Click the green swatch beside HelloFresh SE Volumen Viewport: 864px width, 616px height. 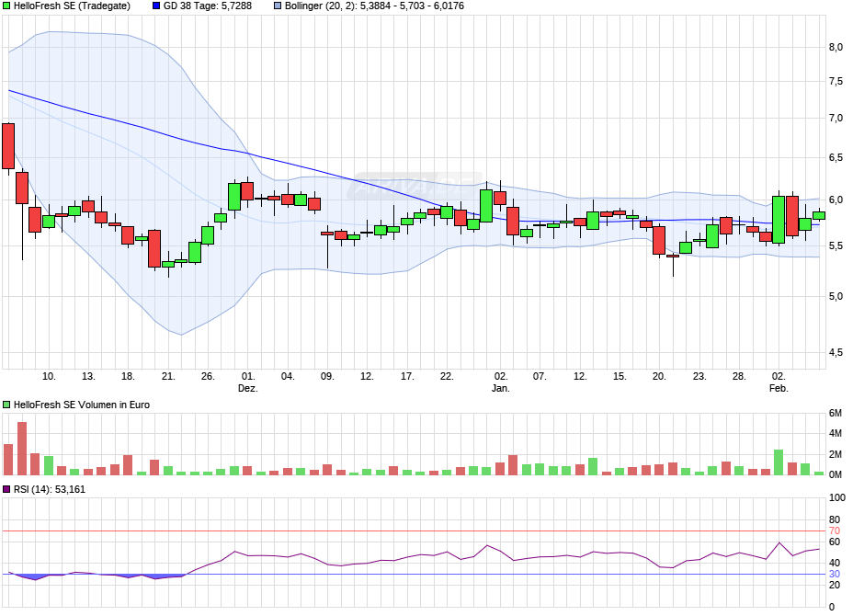click(x=6, y=405)
